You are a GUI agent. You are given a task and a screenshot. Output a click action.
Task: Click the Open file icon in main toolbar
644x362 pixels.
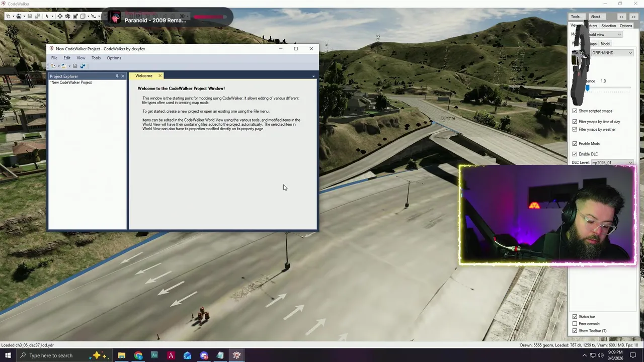coord(19,16)
